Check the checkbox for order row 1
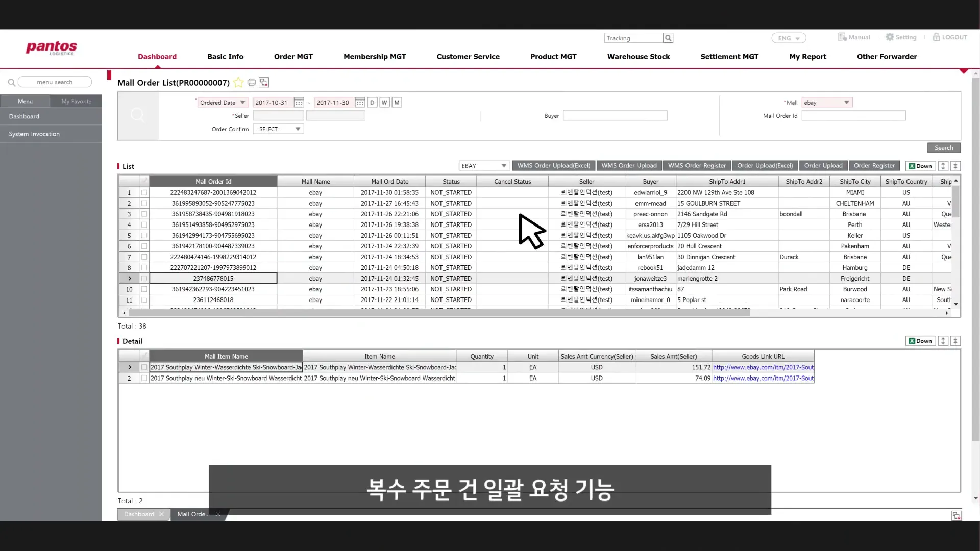Image resolution: width=980 pixels, height=551 pixels. (144, 193)
